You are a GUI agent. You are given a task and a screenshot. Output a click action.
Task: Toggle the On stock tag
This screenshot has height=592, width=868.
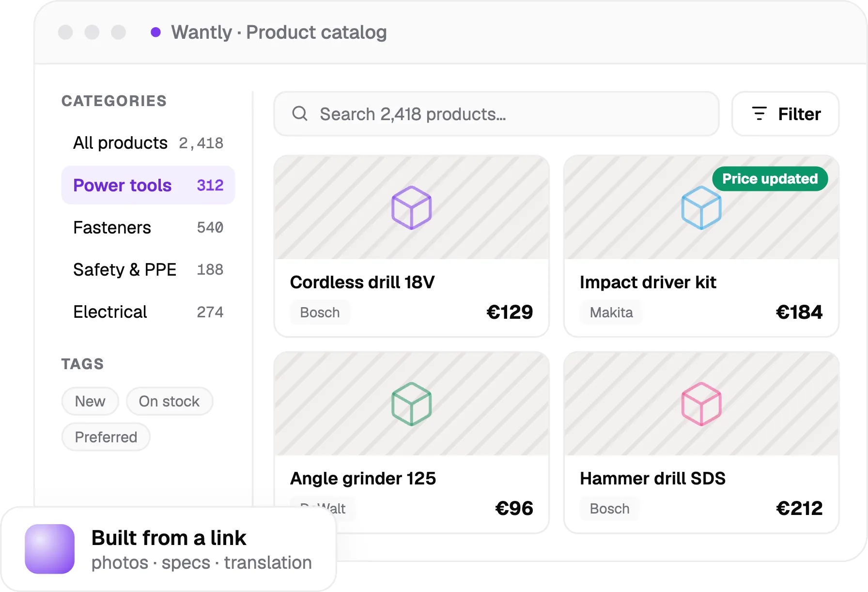170,401
